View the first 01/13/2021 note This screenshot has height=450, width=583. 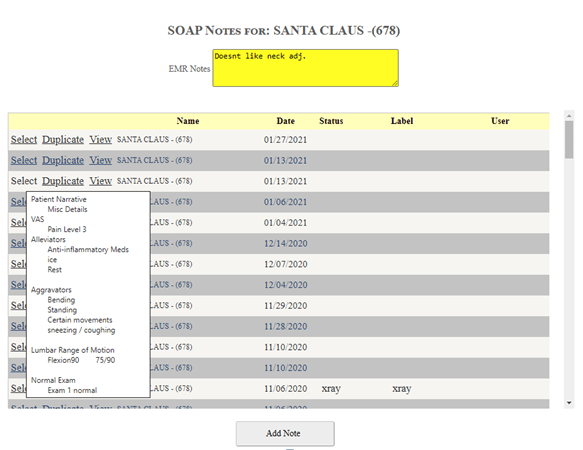(x=100, y=160)
